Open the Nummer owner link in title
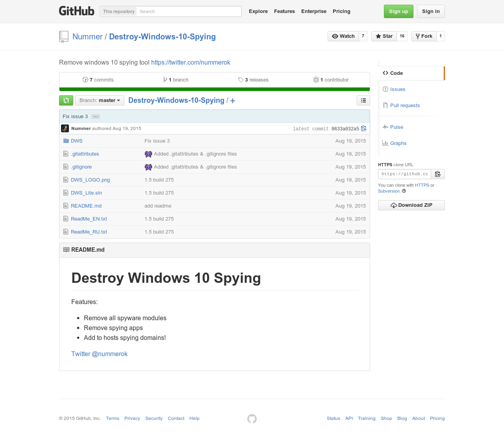This screenshot has width=504, height=438. coord(87,37)
